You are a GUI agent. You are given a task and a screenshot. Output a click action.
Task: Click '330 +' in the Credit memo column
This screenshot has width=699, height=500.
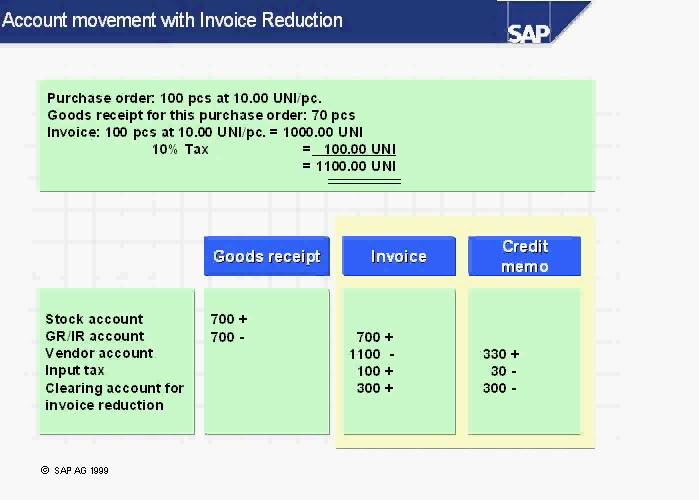(501, 354)
